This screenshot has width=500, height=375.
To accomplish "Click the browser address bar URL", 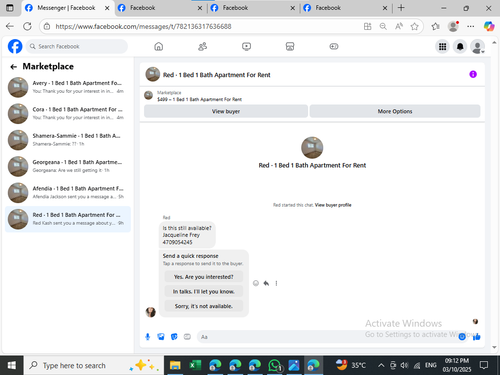I will coord(143,26).
